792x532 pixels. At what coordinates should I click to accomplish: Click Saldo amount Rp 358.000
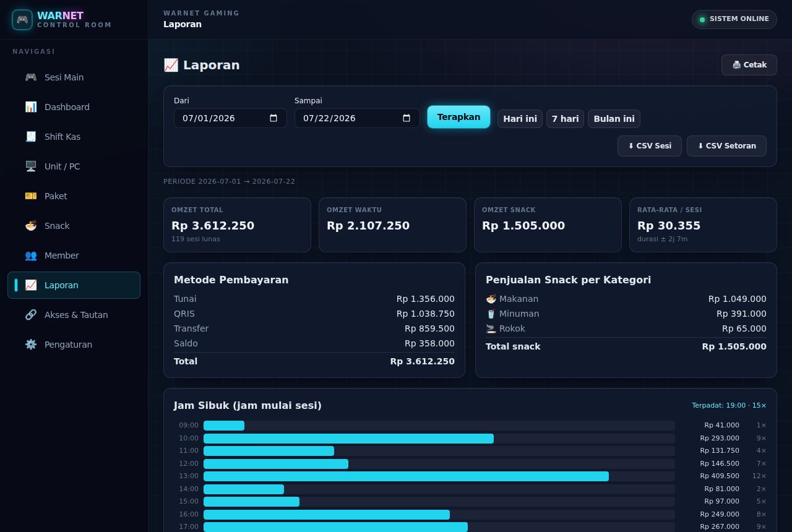click(x=429, y=343)
